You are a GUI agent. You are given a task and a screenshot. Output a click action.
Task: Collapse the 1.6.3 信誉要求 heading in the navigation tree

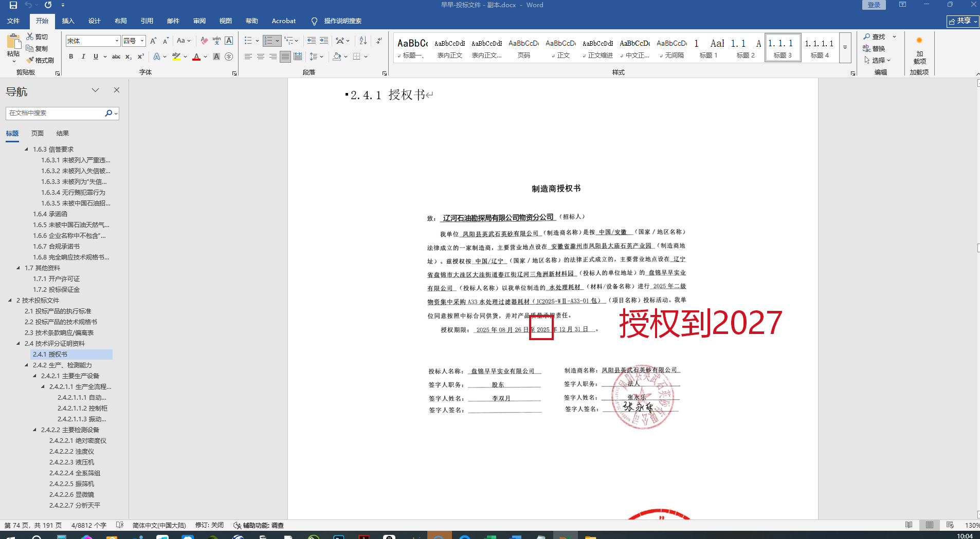click(x=27, y=149)
